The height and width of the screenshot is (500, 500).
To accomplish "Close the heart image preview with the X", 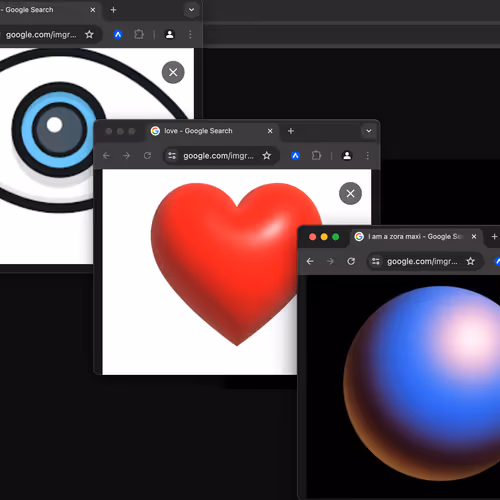I will (350, 193).
